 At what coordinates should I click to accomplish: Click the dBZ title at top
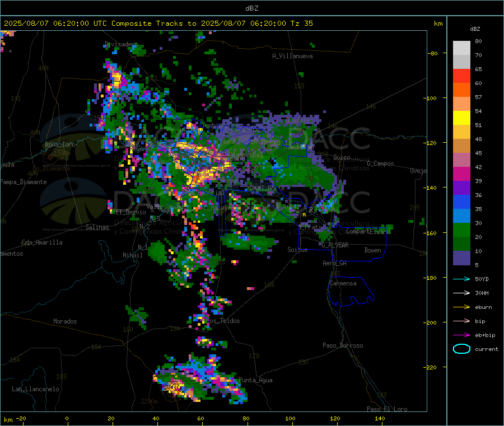point(251,8)
